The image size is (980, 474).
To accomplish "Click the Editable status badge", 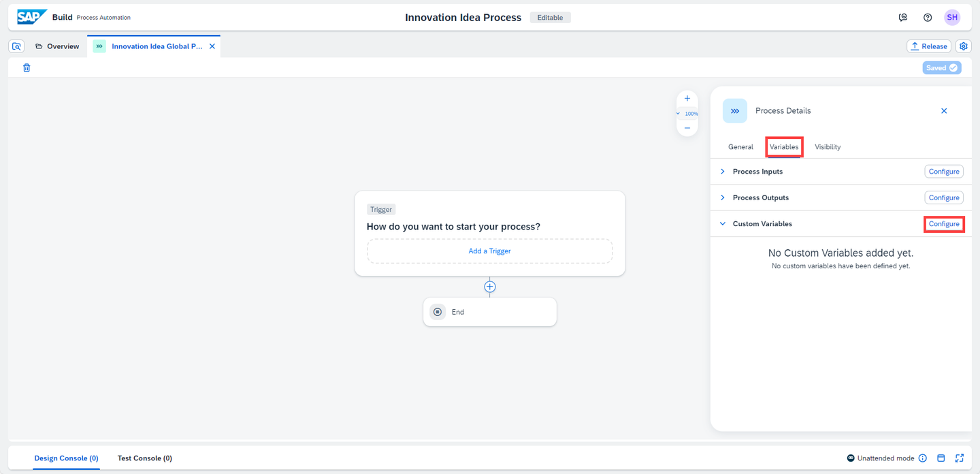I will pyautogui.click(x=550, y=18).
